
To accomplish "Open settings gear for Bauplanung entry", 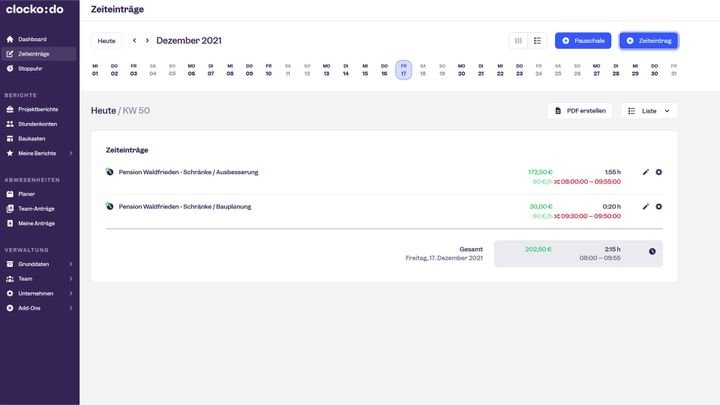I will pyautogui.click(x=659, y=207).
